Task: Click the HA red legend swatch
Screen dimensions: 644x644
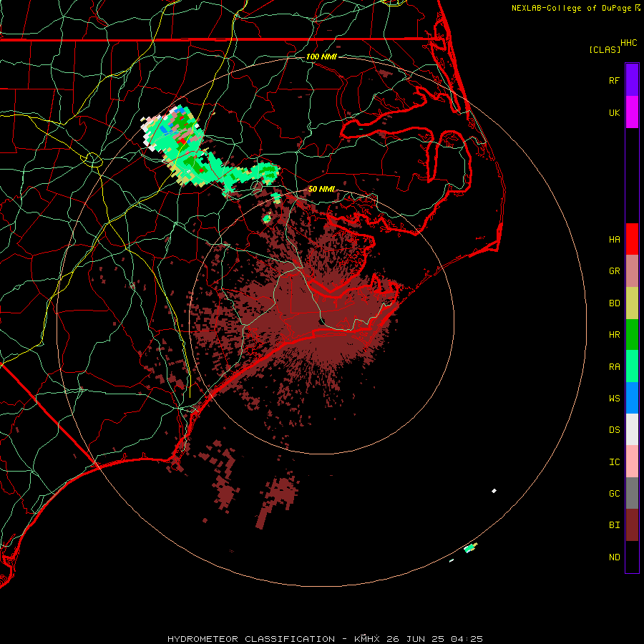Action: [632, 239]
